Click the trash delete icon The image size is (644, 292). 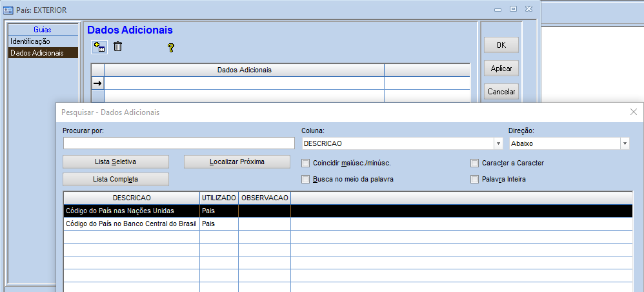tap(118, 47)
